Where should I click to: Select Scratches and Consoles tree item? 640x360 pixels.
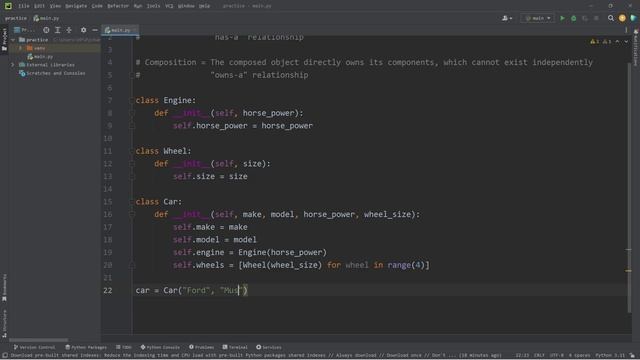52,73
